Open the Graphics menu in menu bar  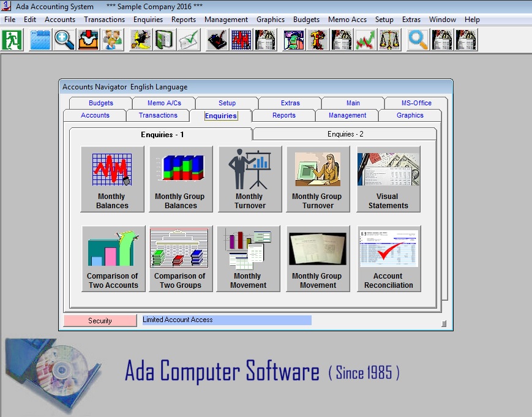tap(271, 20)
